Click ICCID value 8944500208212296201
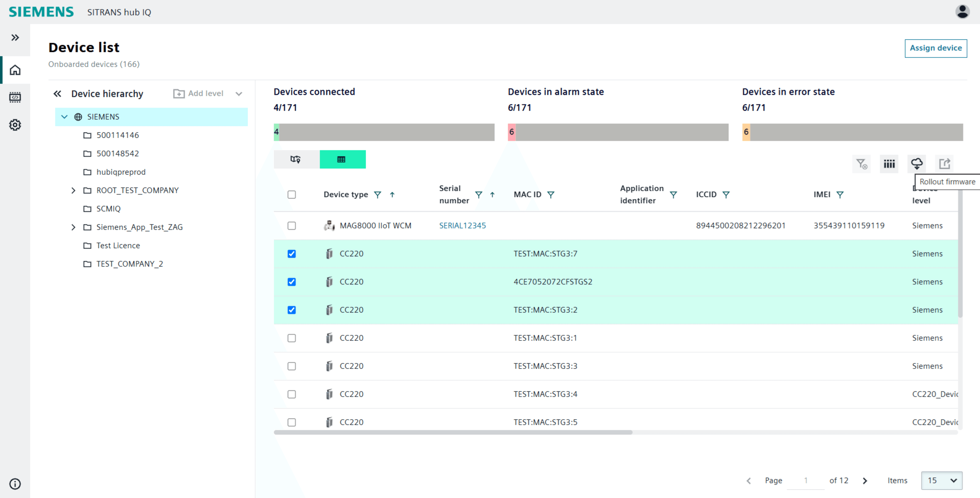 [x=741, y=226]
